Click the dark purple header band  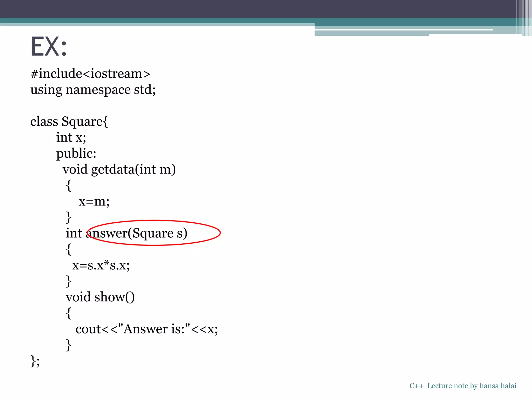(257, 9)
